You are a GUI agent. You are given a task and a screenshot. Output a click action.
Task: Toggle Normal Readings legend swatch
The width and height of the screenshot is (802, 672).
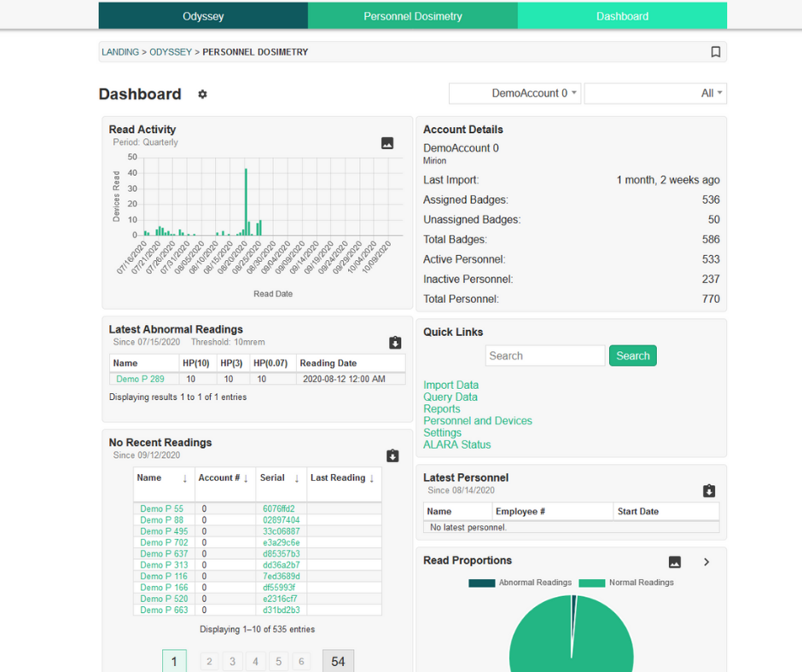click(592, 583)
